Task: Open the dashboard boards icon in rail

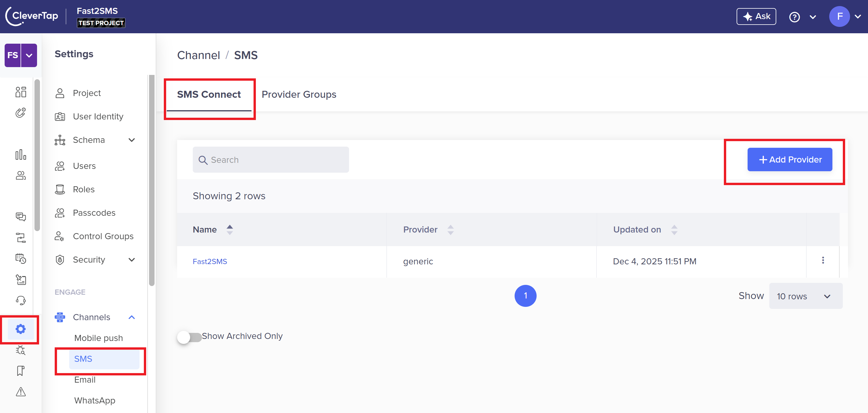Action: (21, 92)
